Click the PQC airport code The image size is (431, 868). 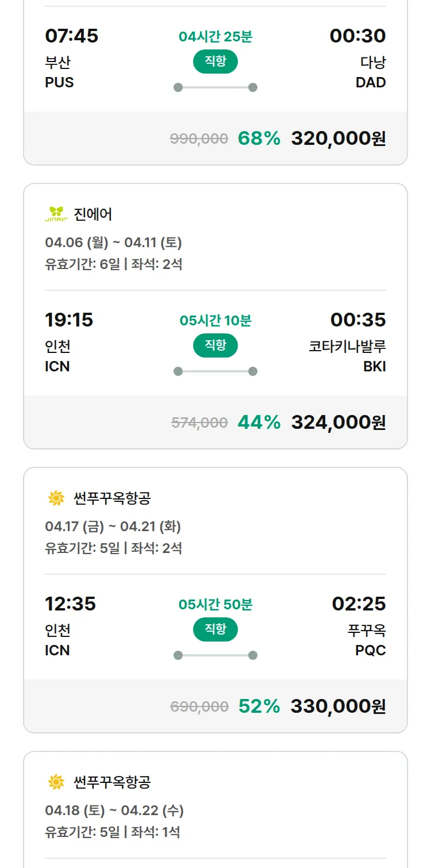pyautogui.click(x=371, y=650)
